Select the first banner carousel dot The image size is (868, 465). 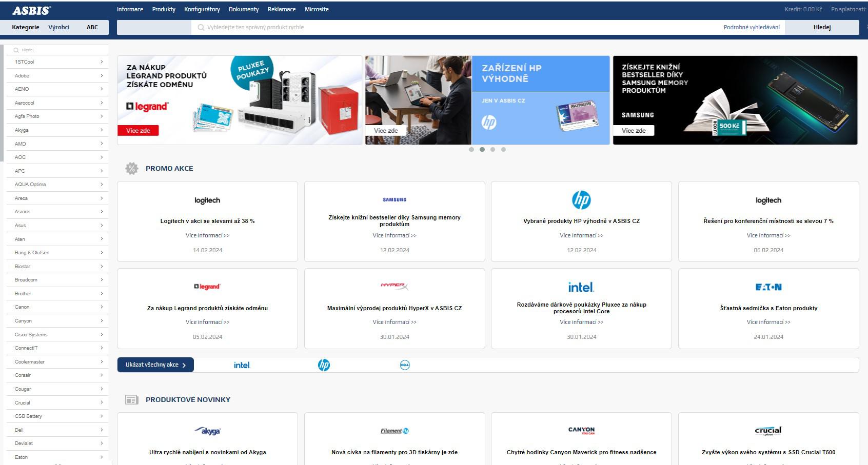(471, 150)
